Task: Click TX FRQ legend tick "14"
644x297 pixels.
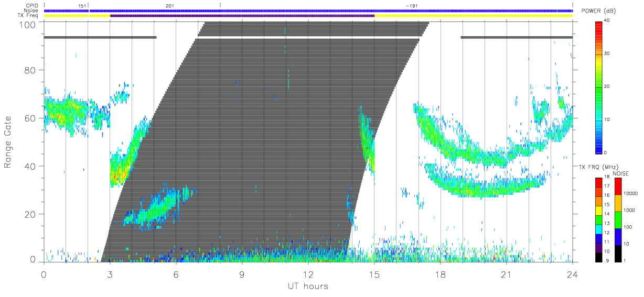Action: click(x=607, y=214)
